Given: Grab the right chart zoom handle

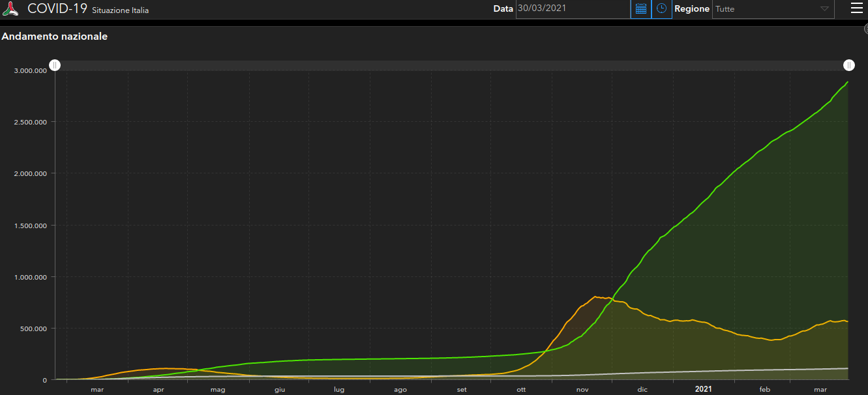Looking at the screenshot, I should pyautogui.click(x=848, y=65).
